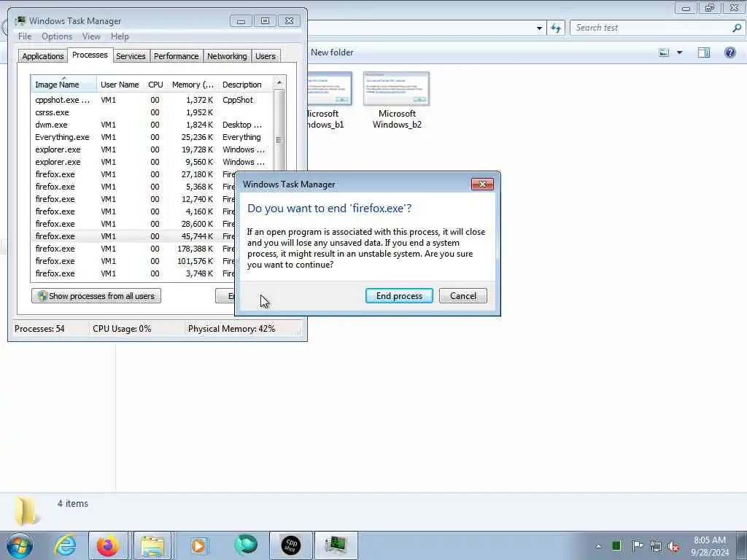Click the process list scrollbar up arrow
This screenshot has height=560, width=747.
(x=279, y=83)
